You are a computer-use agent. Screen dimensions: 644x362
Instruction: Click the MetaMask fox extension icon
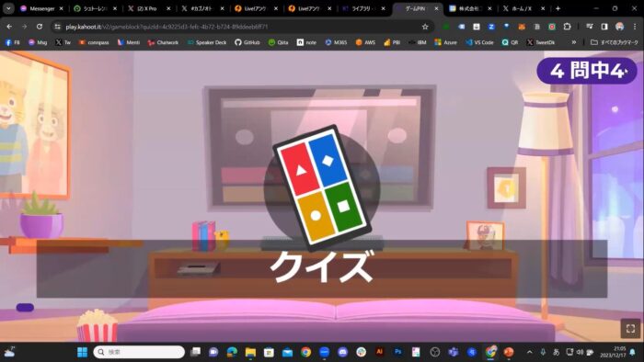[x=522, y=27]
